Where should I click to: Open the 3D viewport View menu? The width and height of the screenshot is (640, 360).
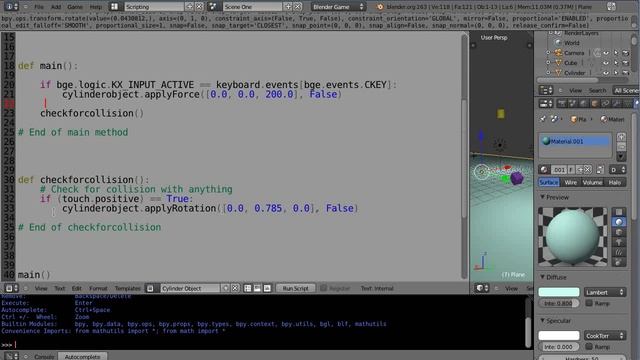pos(511,288)
